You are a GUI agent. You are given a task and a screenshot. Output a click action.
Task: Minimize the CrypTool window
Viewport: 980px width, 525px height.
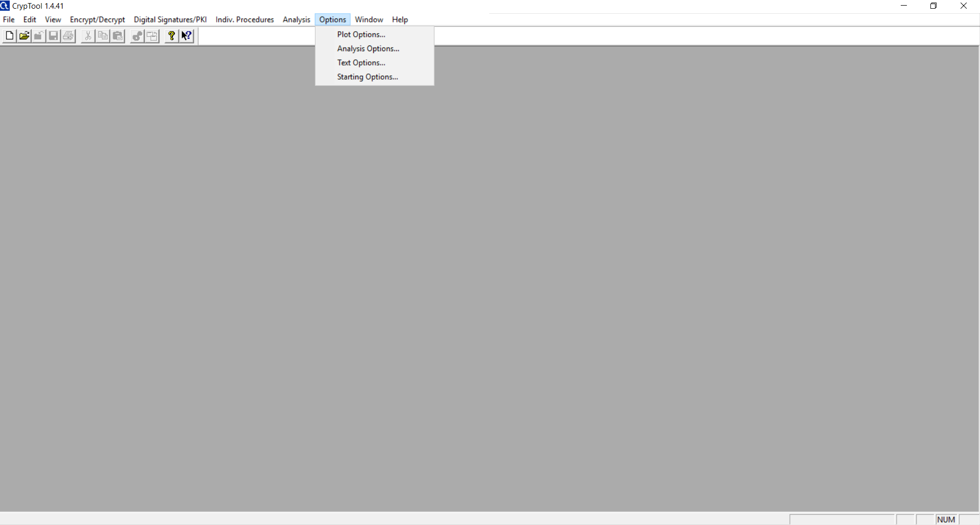click(904, 6)
